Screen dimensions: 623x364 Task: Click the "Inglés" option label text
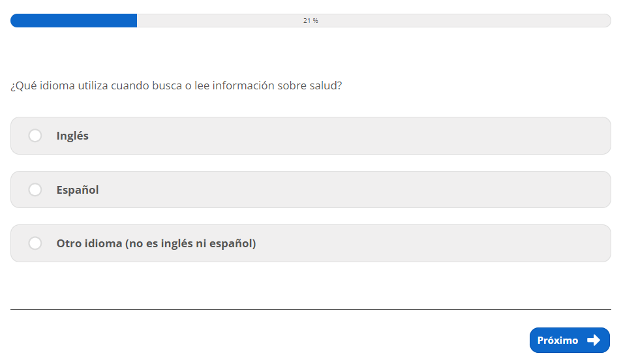coord(72,136)
